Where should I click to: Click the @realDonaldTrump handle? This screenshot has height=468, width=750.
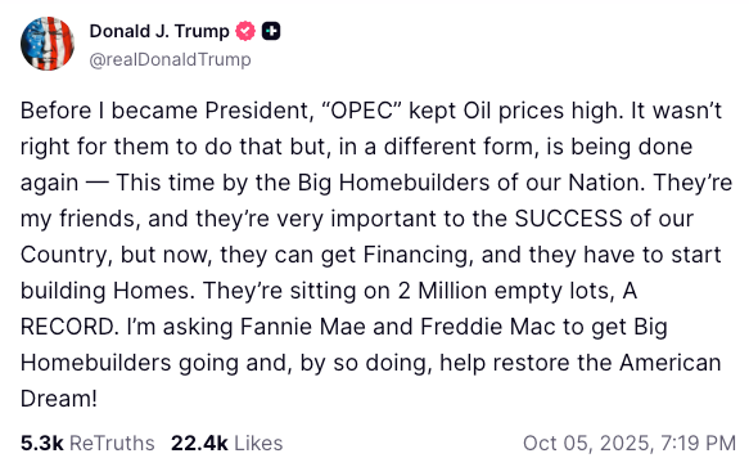(x=170, y=59)
